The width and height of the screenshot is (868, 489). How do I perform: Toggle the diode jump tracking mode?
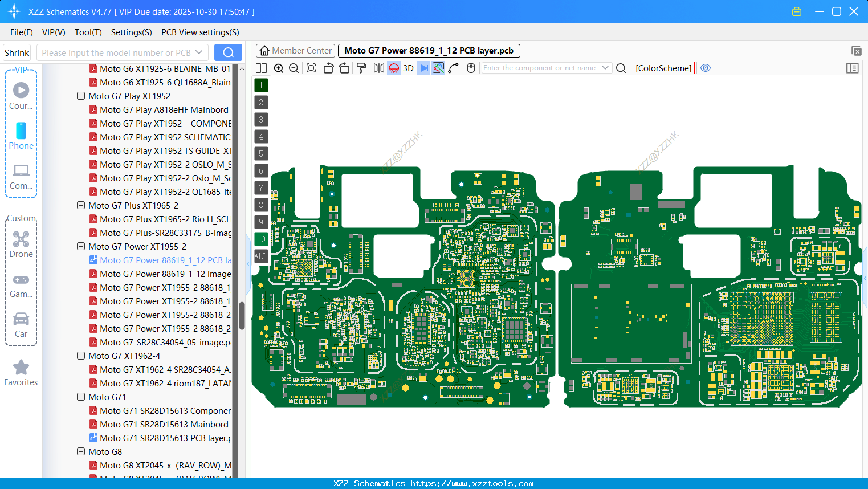point(422,68)
